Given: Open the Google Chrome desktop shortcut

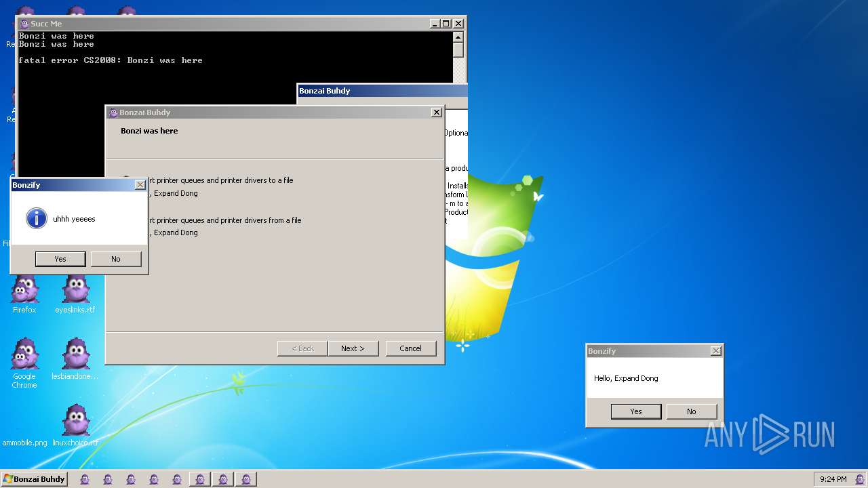Looking at the screenshot, I should click(x=24, y=363).
